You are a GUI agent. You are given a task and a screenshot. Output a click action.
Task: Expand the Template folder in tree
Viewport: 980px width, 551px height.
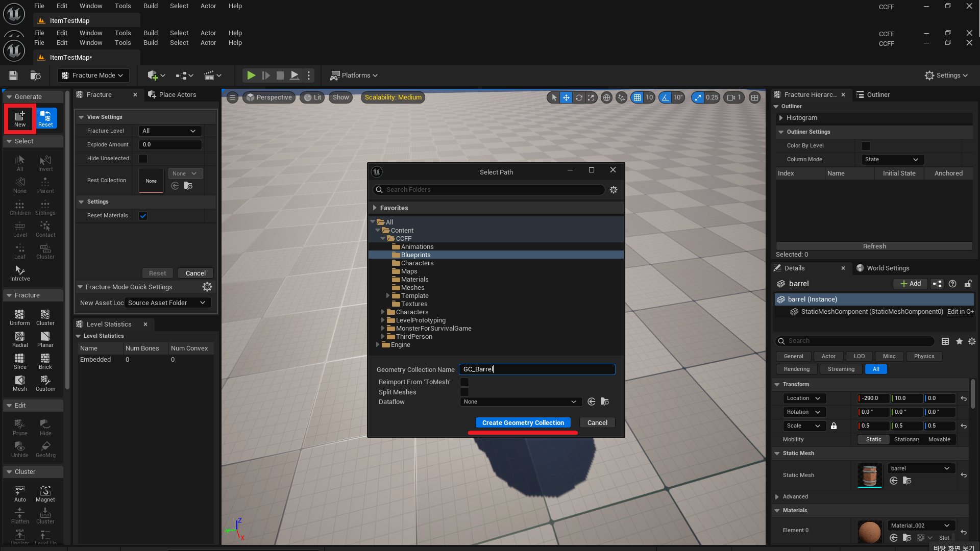point(388,296)
